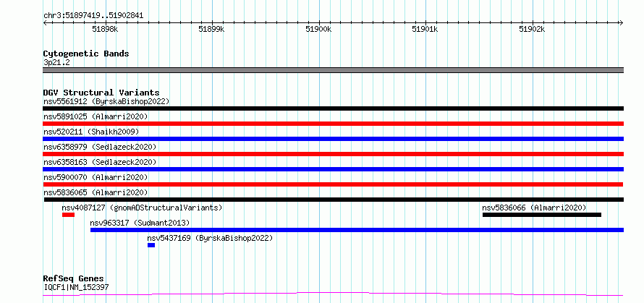Open variant label nsv5836066 (Almarri2020)
Image resolution: width=644 pixels, height=303 pixels.
pos(534,208)
